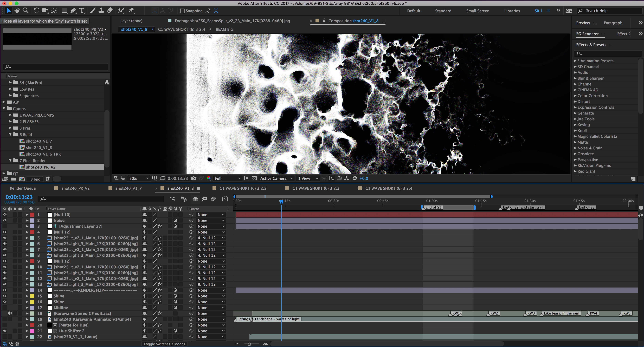Hide the Noise layer with its eye icon

click(4, 220)
